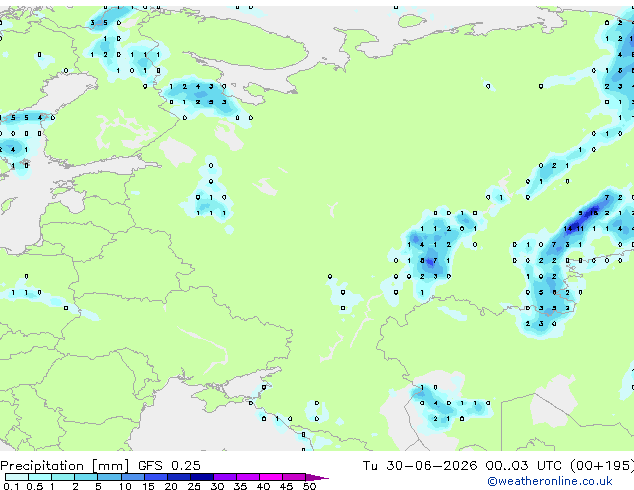This screenshot has height=490, width=634.
Task: Select the 1–2 mm legend color swatch
Action: coord(63,477)
